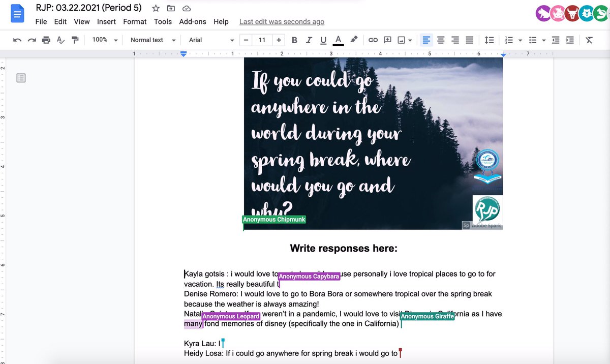This screenshot has height=364, width=610.
Task: Open the Help menu
Action: pos(221,21)
